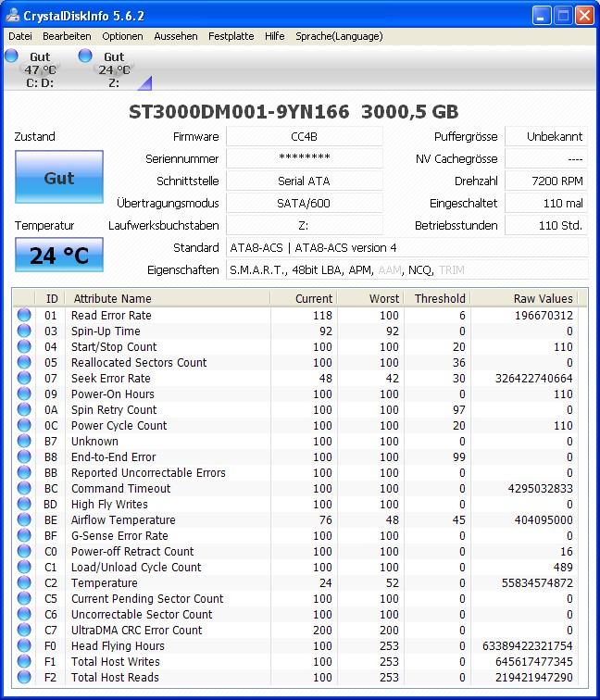Click the masked Seriennummer field
Viewport: 600px width, 700px height.
(305, 159)
